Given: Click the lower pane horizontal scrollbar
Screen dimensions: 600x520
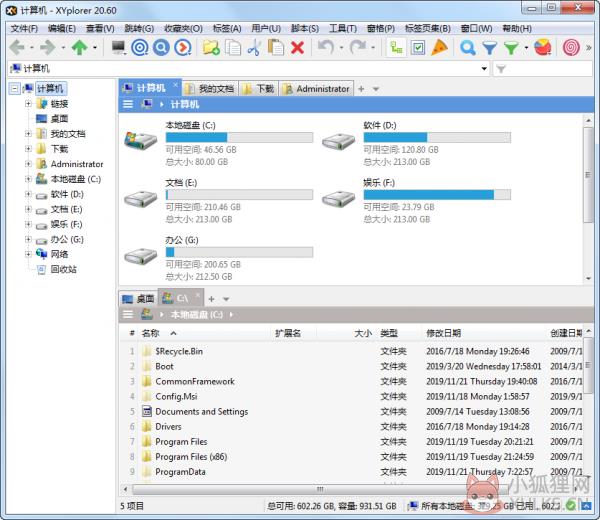Looking at the screenshot, I should pos(320,489).
